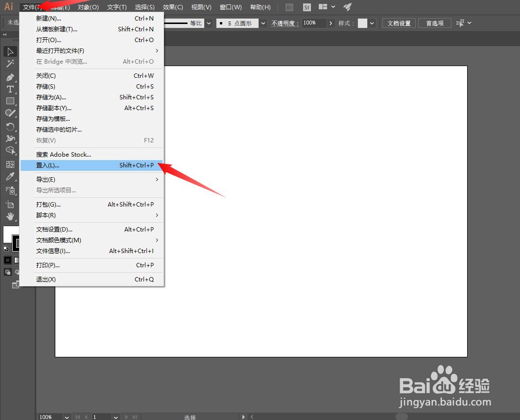This screenshot has width=520, height=420.
Task: Go to last artboard
Action: (x=135, y=417)
